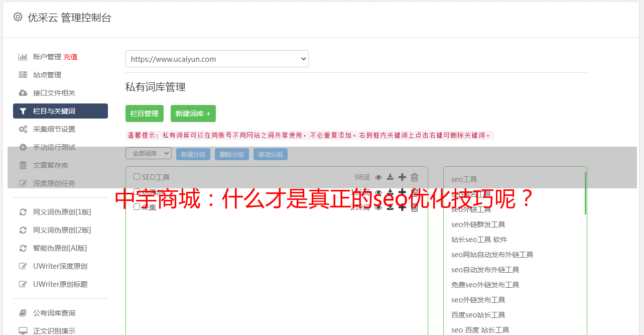The image size is (644, 335).
Task: Tick the 采集 library checkbox
Action: tap(137, 206)
